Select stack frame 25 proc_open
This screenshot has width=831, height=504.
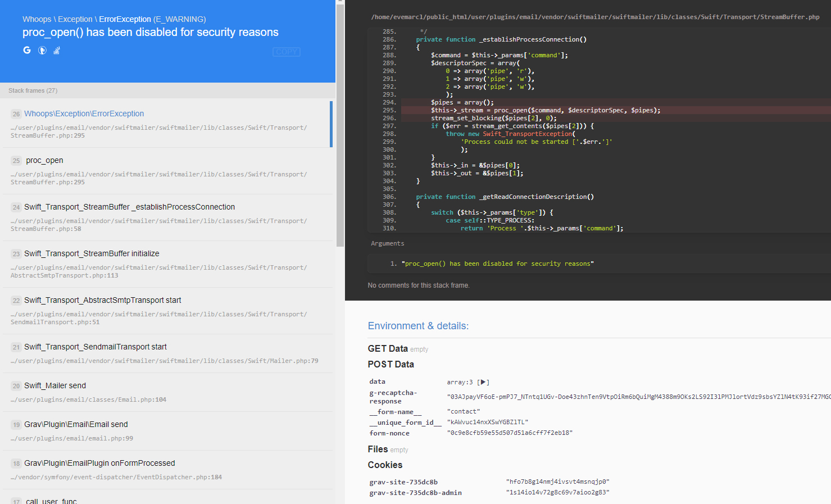pos(167,171)
